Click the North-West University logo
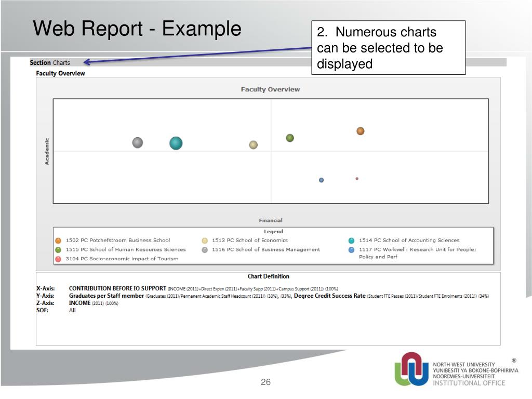Viewport: 532px width, 399px height. point(412,368)
